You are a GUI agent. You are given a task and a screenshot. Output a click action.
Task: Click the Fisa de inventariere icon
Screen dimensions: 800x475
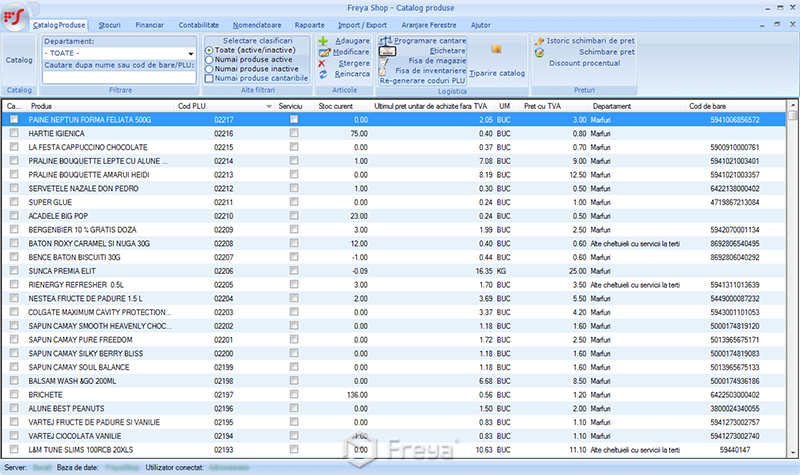coord(383,71)
